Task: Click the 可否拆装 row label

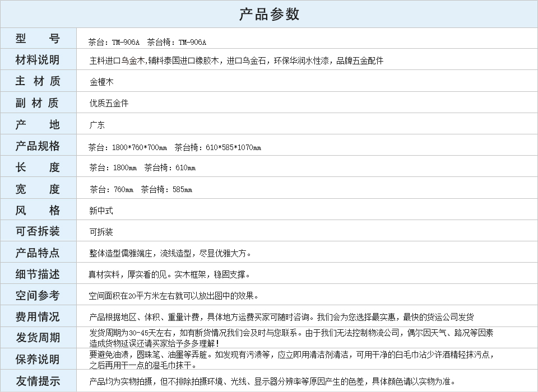Action: click(38, 231)
